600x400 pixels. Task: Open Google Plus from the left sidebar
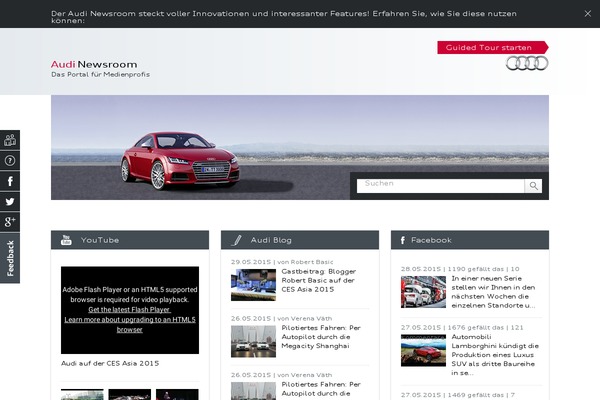pyautogui.click(x=10, y=222)
